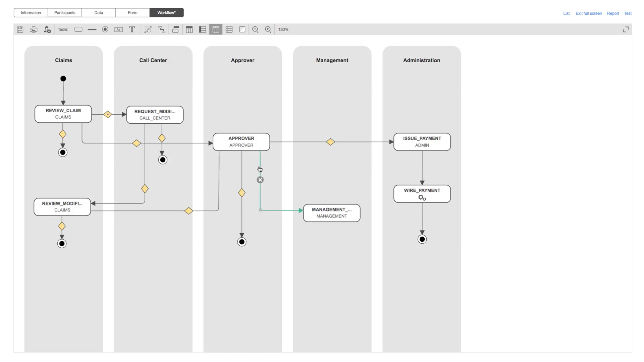This screenshot has width=644, height=362.
Task: Open the Participants tab
Action: click(64, 12)
